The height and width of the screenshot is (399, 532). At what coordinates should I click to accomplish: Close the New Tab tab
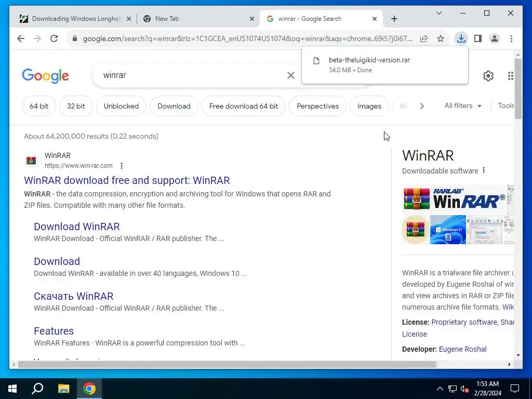coord(252,19)
